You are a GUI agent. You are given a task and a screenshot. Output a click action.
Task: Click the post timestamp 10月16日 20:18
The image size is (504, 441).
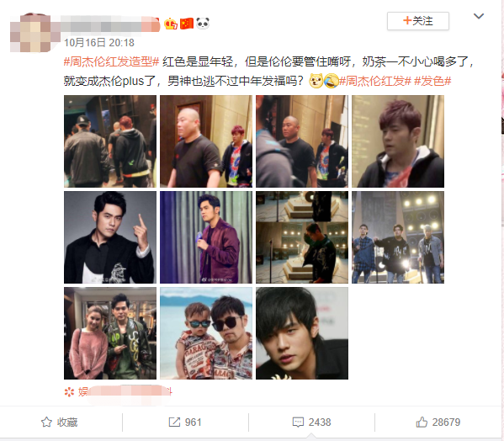[x=99, y=43]
